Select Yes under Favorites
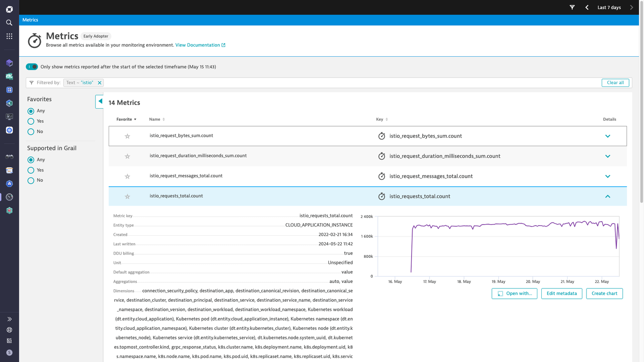Image resolution: width=644 pixels, height=362 pixels. point(31,121)
